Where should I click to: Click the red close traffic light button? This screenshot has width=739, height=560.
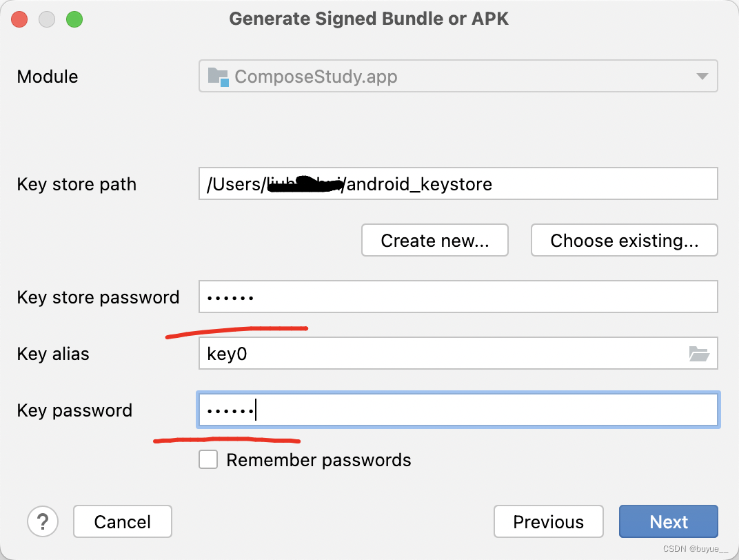(19, 19)
